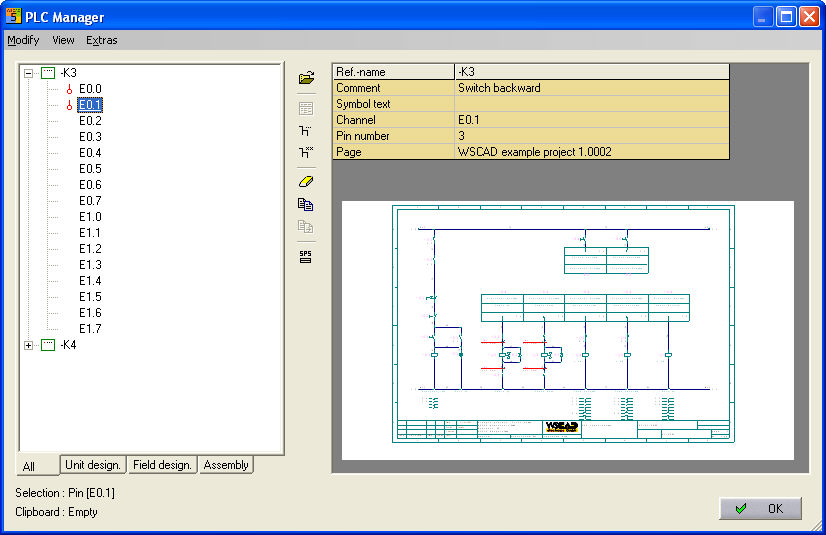Click the Ref.-name header label
The image size is (826, 535).
(x=394, y=72)
